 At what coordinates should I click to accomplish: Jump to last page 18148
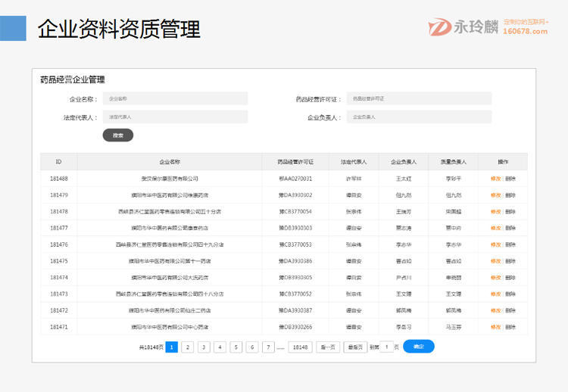[300, 347]
